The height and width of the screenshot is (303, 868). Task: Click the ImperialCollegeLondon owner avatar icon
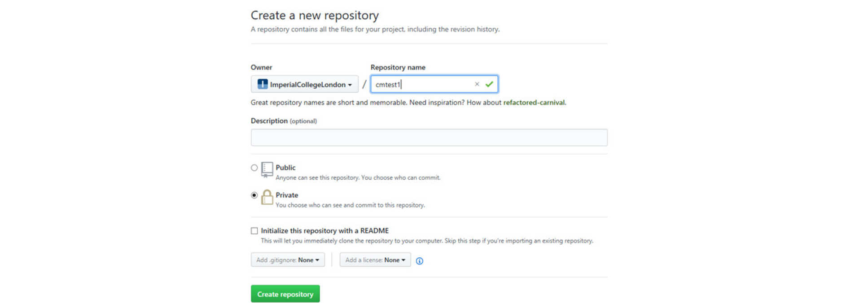(x=263, y=84)
